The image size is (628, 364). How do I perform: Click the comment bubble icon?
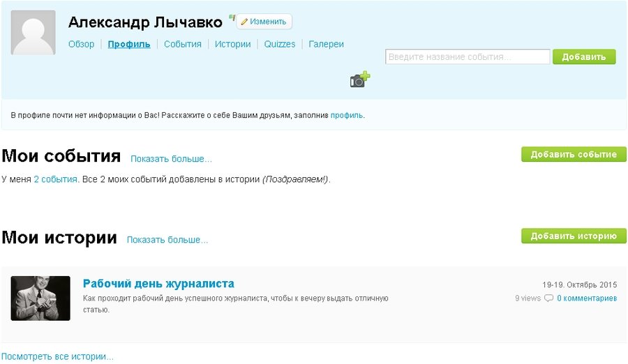click(548, 298)
